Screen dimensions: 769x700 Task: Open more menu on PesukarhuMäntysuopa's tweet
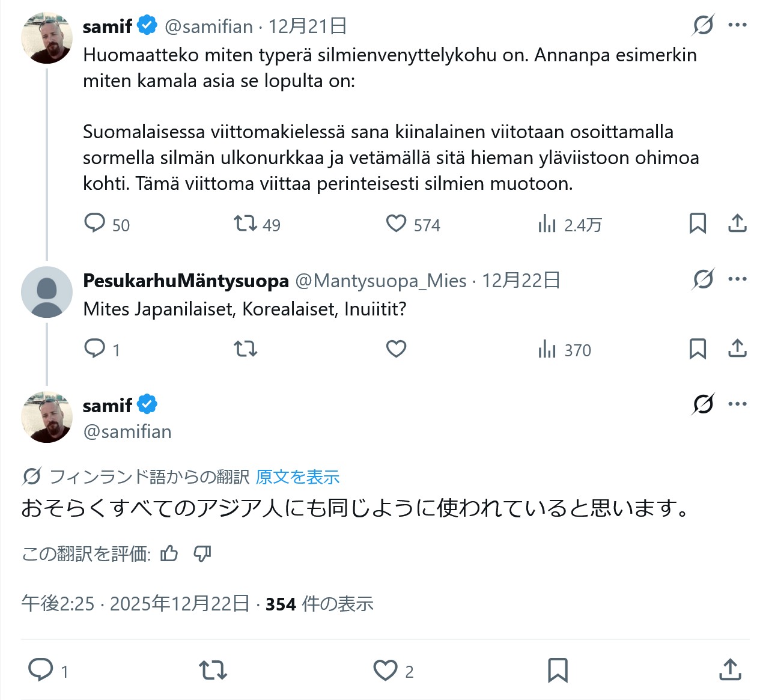click(737, 279)
